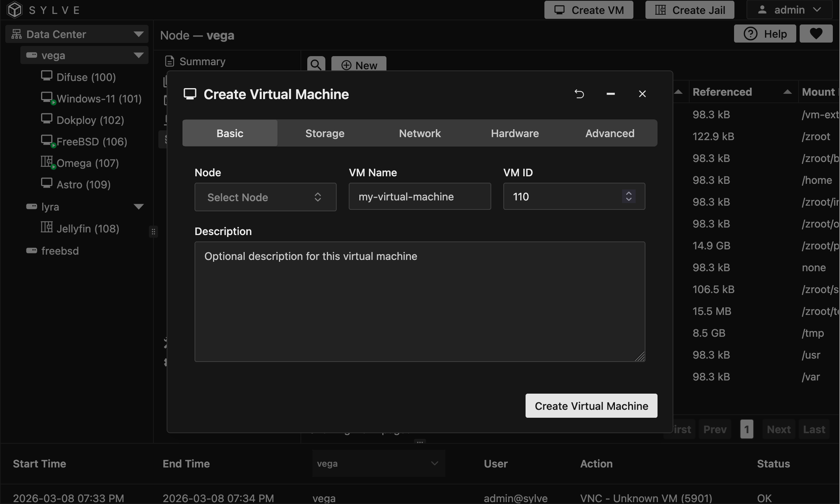The height and width of the screenshot is (504, 840).
Task: Open search using the magnifier icon
Action: click(316, 64)
